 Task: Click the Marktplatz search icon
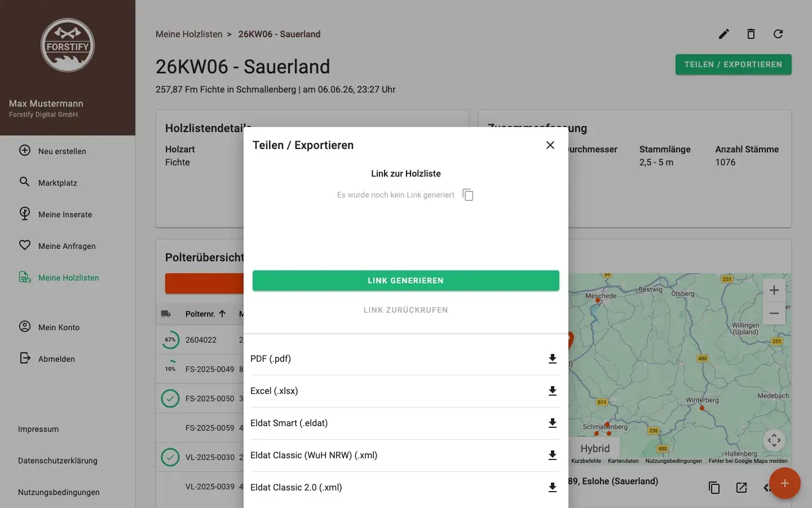pyautogui.click(x=25, y=182)
